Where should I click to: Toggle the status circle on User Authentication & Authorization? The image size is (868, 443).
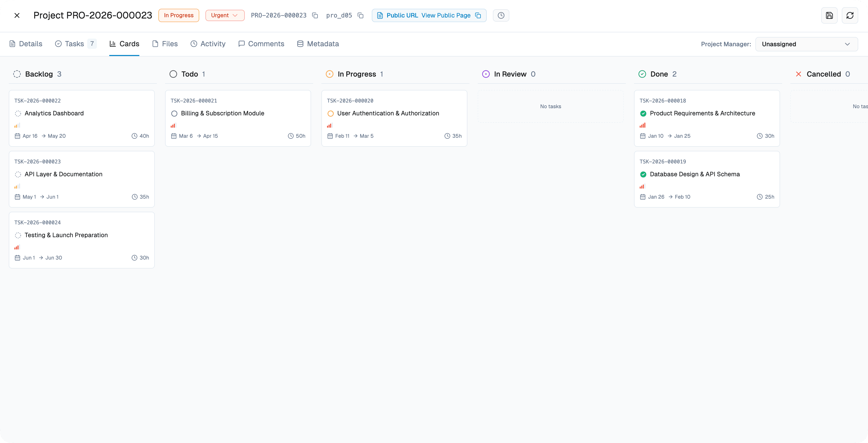[x=331, y=114]
